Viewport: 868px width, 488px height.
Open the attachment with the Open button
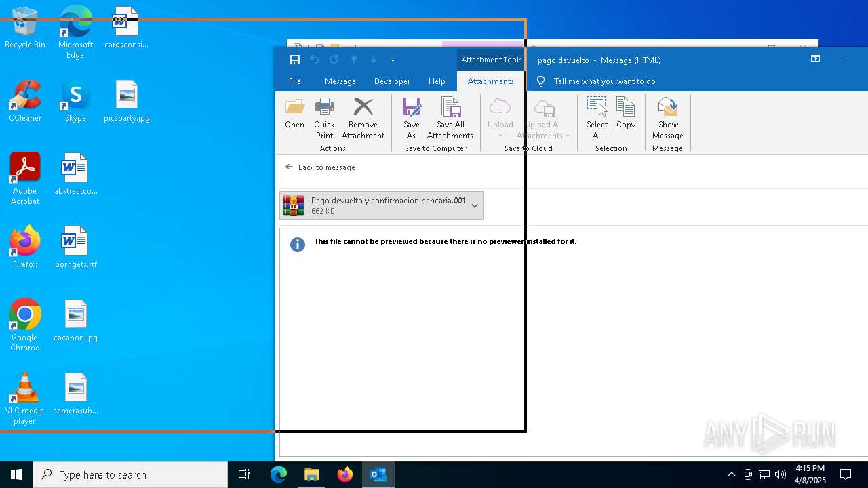pos(295,114)
